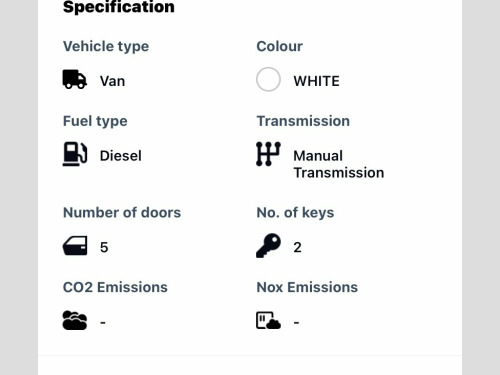
Task: Select the white colour swatch circle
Action: pos(268,79)
